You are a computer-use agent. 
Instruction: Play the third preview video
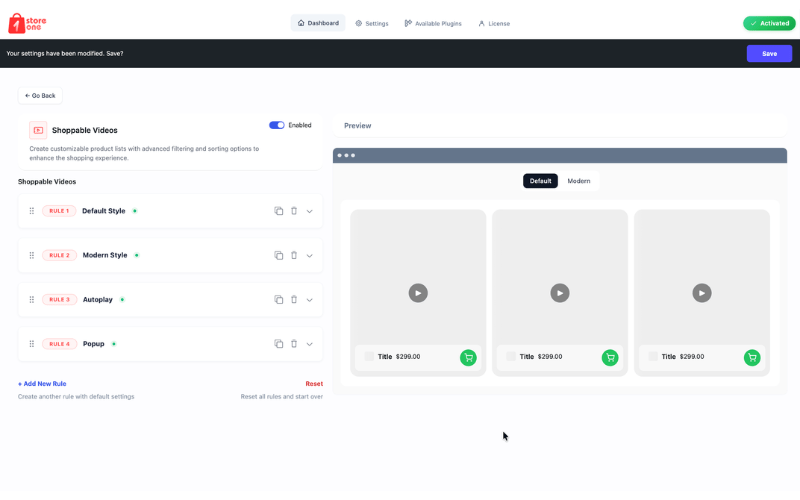click(x=702, y=293)
